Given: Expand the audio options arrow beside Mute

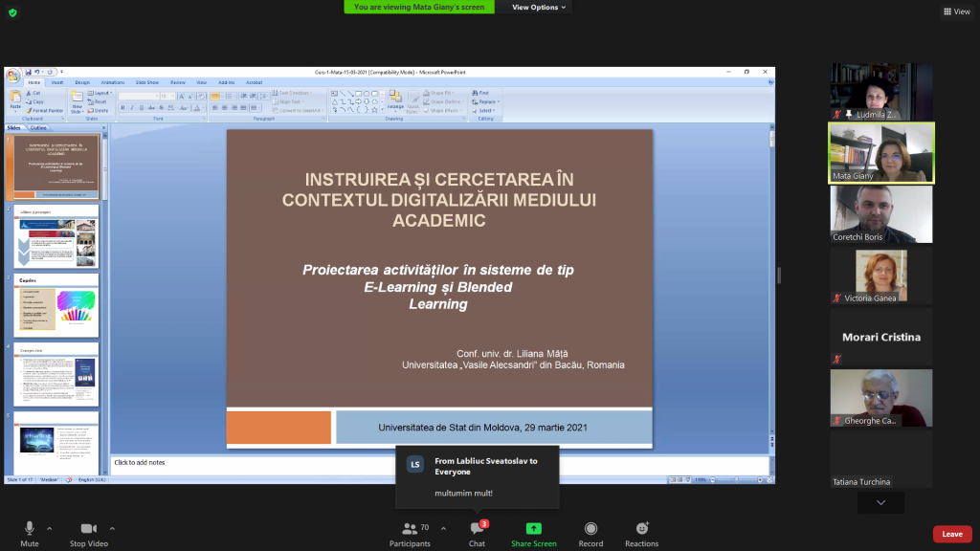Looking at the screenshot, I should tap(50, 528).
